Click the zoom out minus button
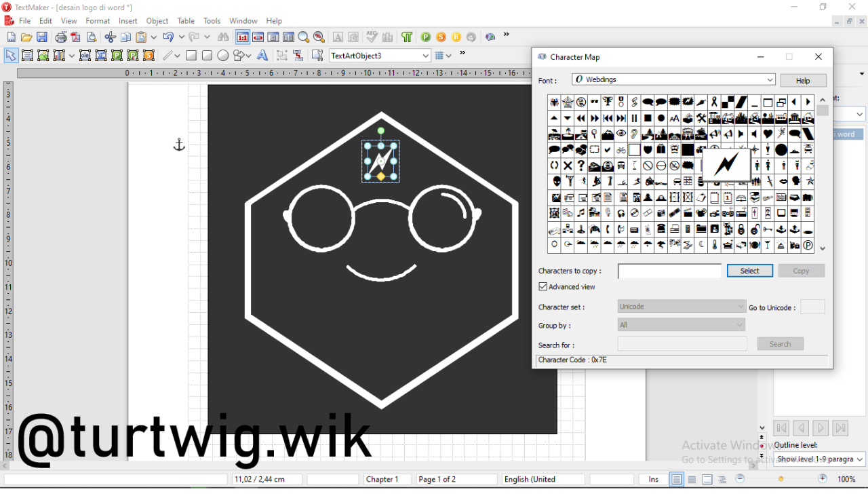 click(740, 479)
